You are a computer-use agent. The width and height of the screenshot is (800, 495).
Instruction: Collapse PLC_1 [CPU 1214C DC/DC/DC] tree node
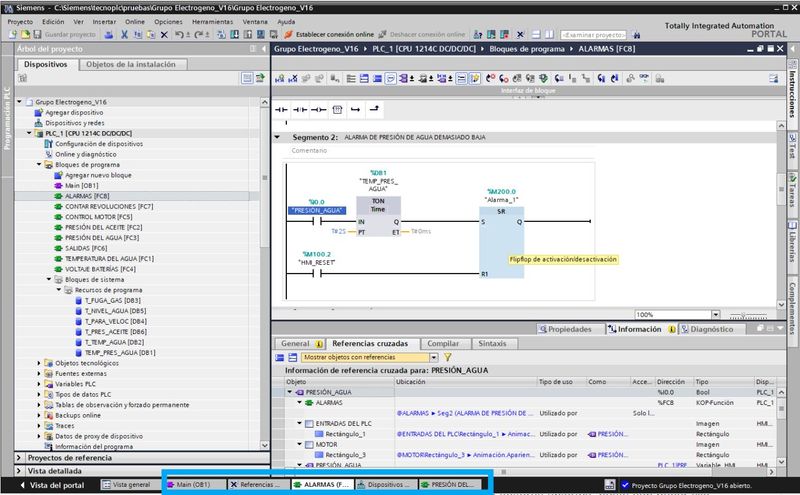tap(29, 133)
